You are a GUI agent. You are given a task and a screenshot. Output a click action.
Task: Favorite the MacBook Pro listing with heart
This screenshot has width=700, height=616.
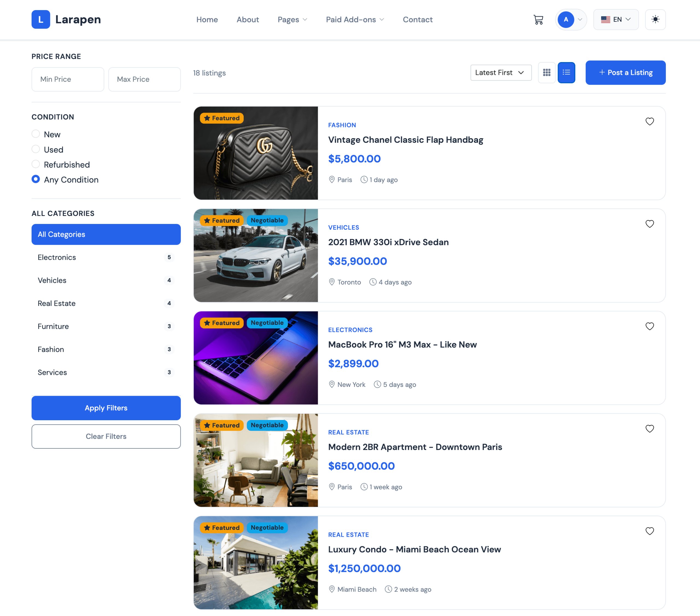click(649, 326)
